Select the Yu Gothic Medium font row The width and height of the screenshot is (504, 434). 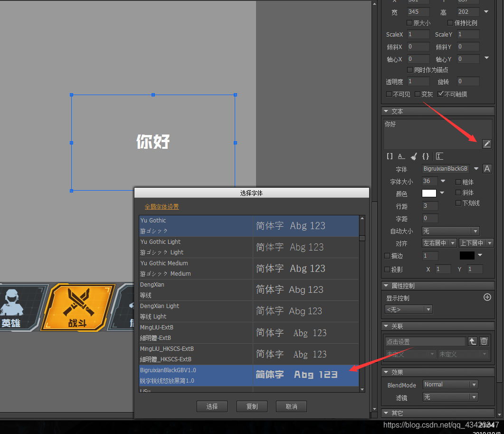click(x=249, y=269)
